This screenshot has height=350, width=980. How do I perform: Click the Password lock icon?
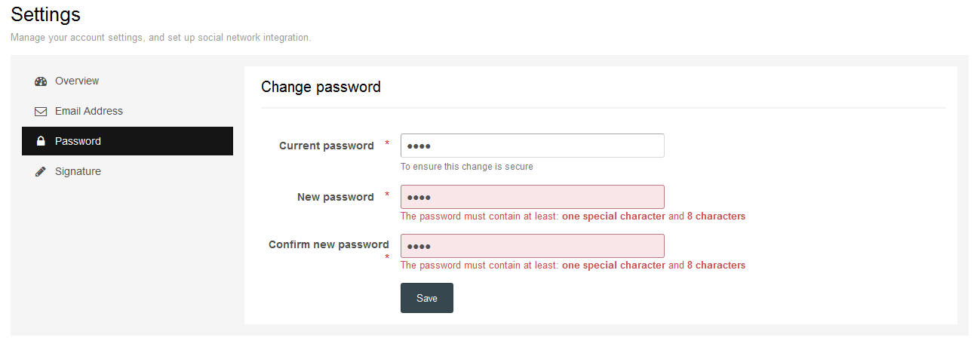pos(41,141)
